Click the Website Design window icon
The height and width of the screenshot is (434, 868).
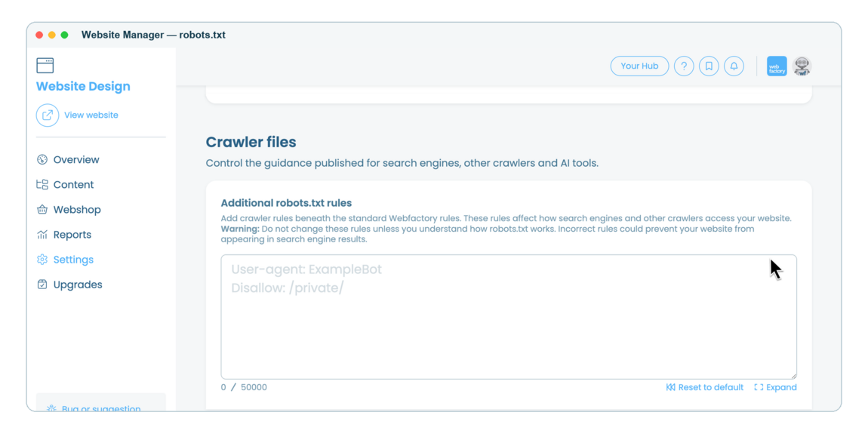pos(45,66)
